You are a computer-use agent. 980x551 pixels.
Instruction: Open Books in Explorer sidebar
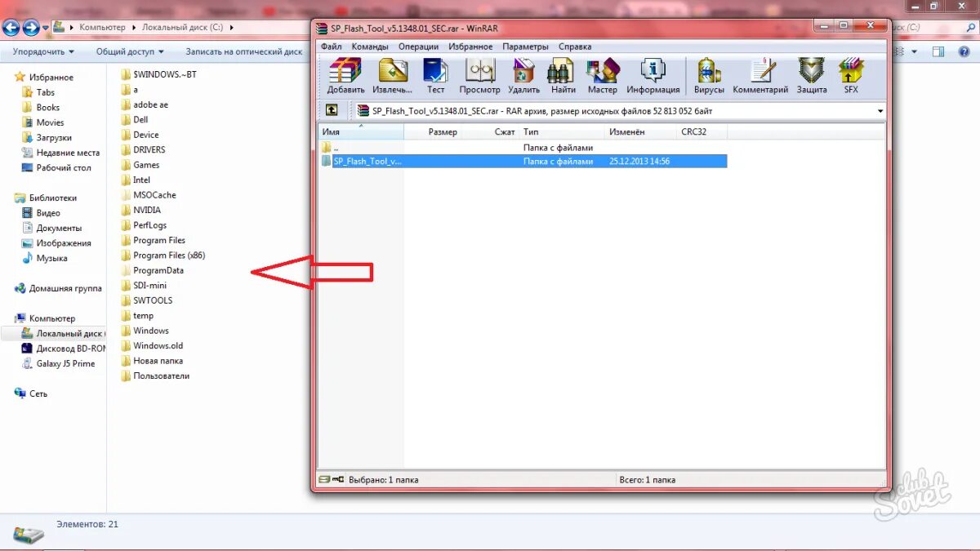[41, 107]
